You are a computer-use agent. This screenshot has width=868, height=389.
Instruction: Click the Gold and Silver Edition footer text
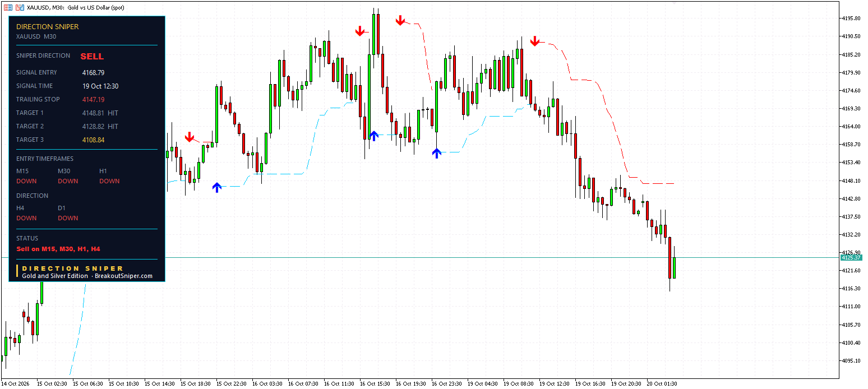[55, 276]
